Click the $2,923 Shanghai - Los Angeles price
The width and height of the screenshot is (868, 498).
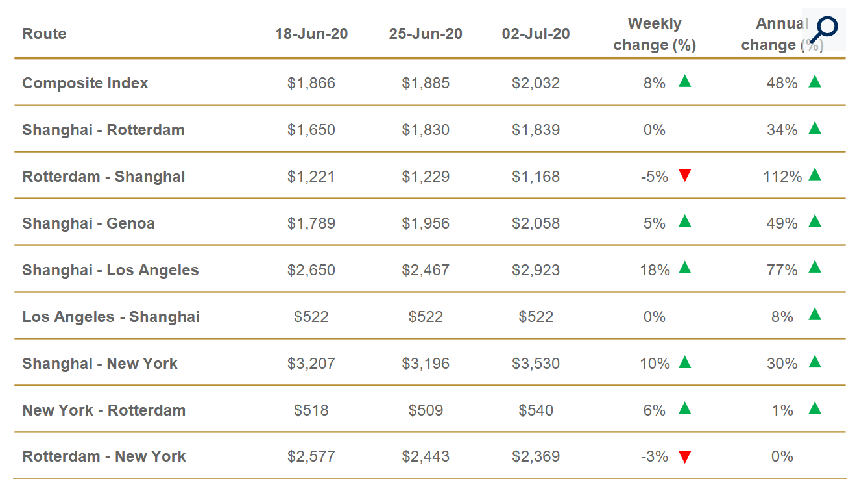coord(536,270)
